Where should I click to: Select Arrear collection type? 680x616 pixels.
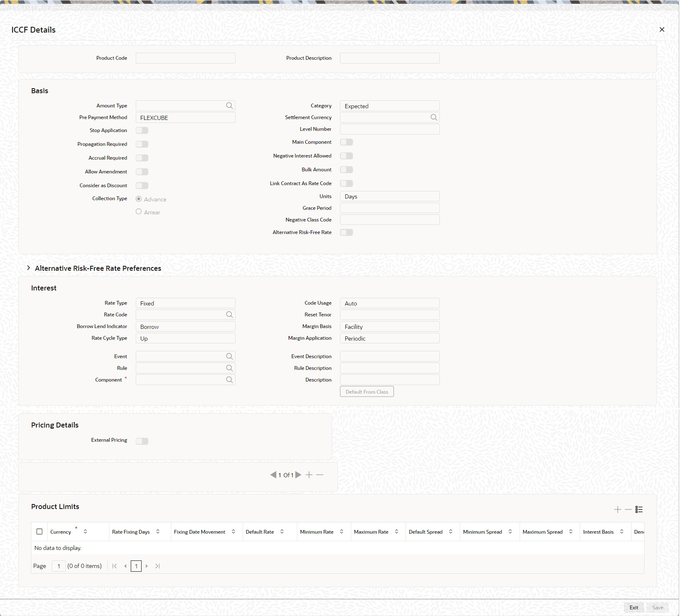[139, 211]
